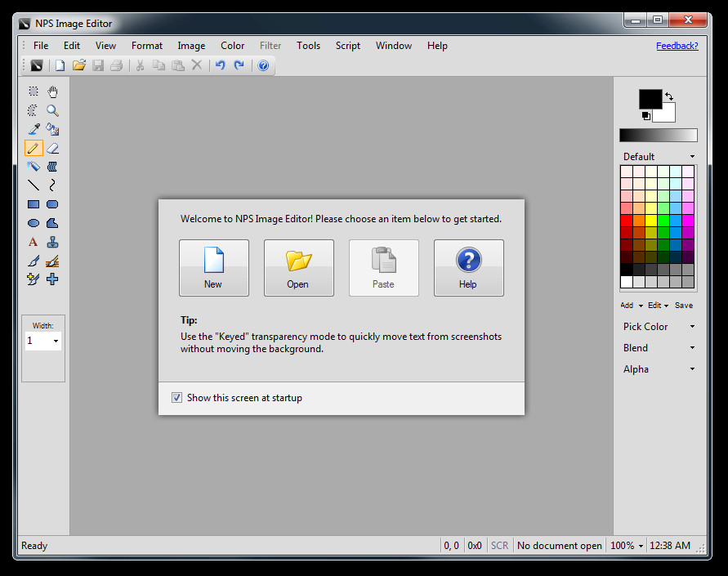Open the View menu
The height and width of the screenshot is (576, 728).
tap(106, 46)
